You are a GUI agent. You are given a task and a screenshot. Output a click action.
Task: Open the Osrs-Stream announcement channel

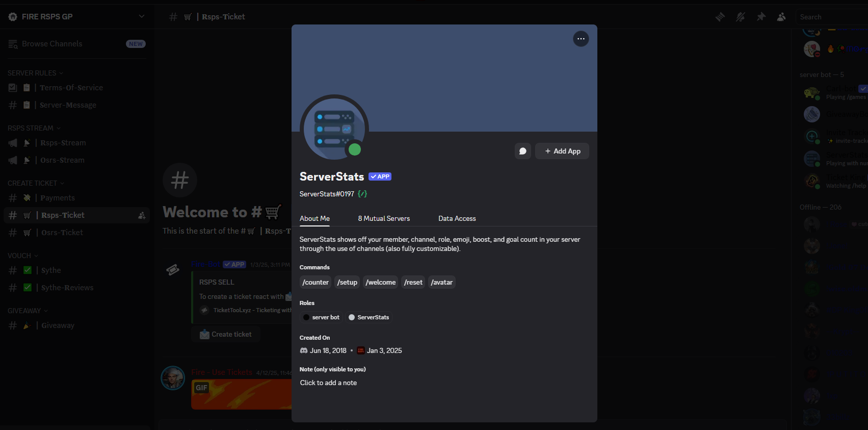(76, 160)
